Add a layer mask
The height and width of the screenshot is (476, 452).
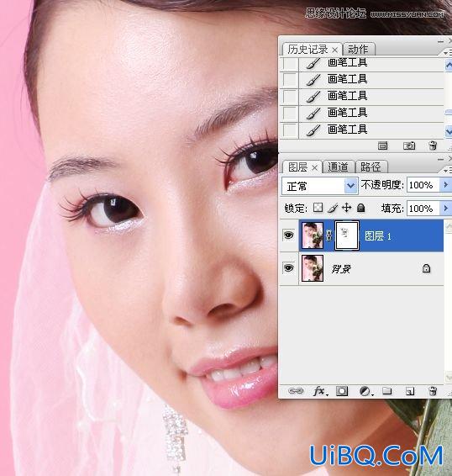pos(342,391)
